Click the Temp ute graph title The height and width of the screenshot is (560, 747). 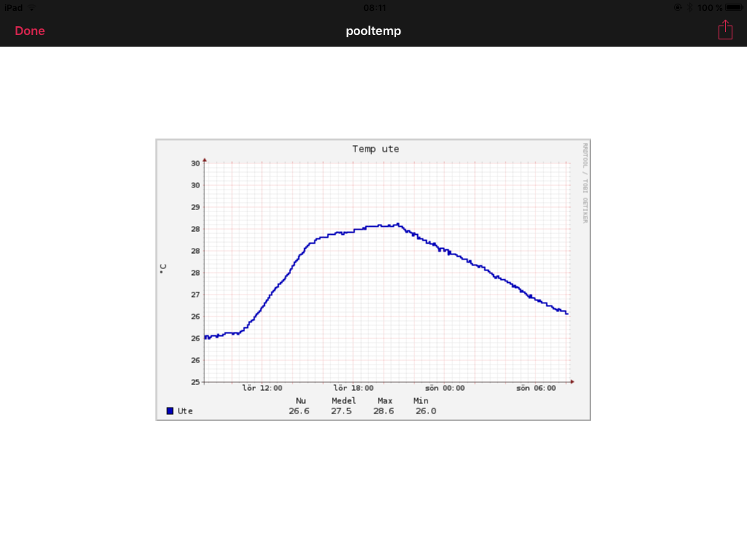(x=376, y=149)
